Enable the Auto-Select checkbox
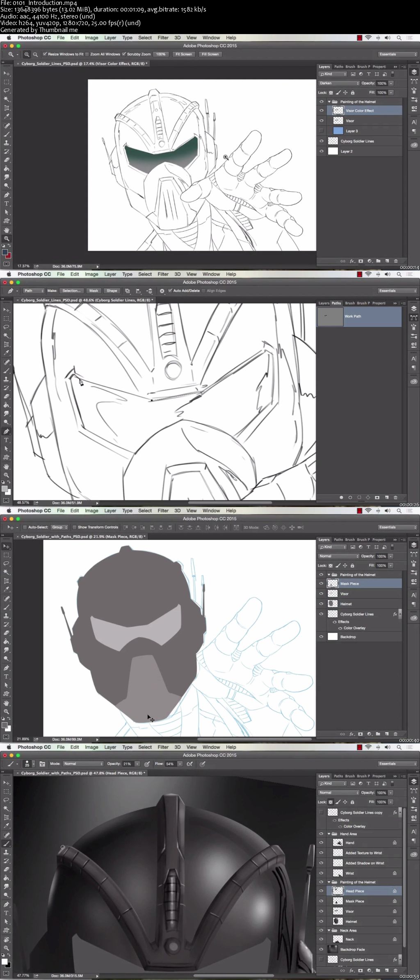420x980 pixels. click(x=25, y=527)
